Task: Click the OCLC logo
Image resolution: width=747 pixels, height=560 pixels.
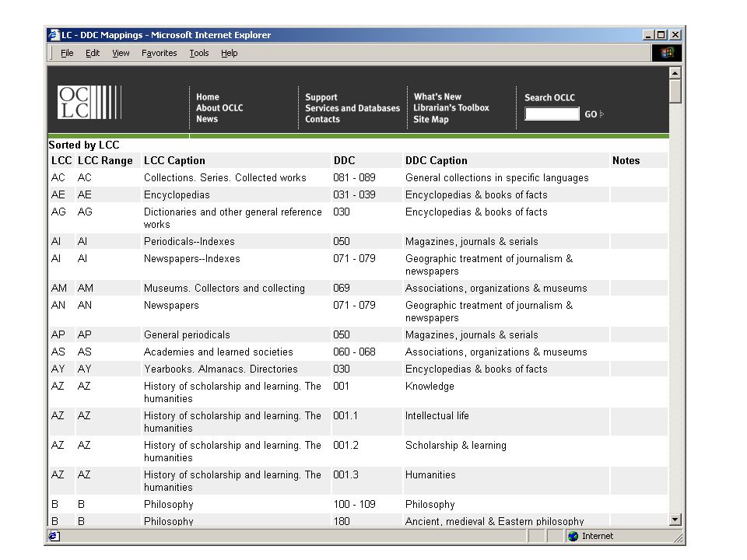Action: [89, 102]
